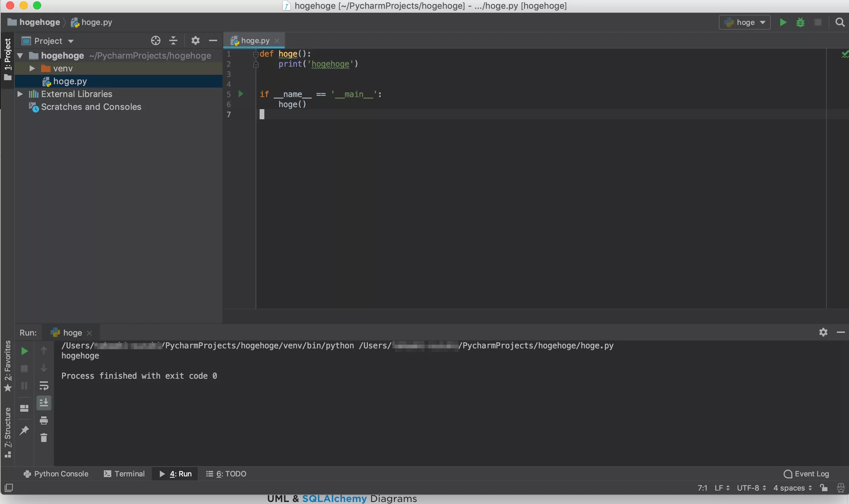Toggle scroll to end in Run console
Screen dimensions: 849x504
tap(44, 403)
